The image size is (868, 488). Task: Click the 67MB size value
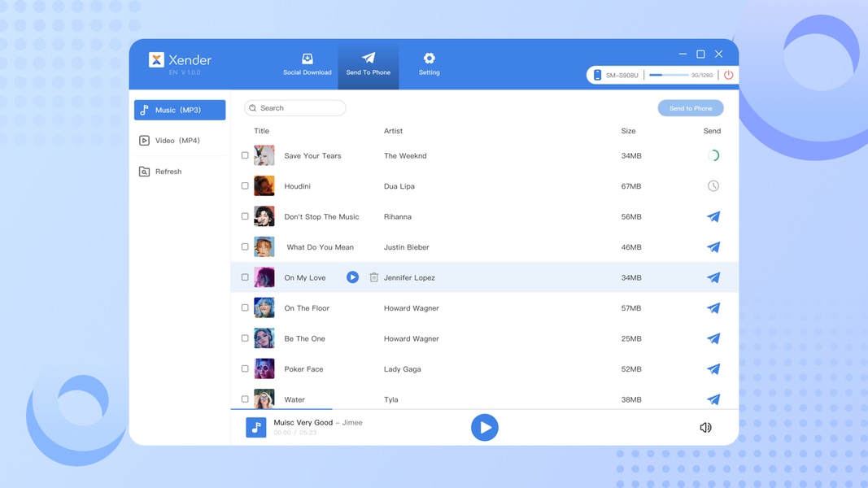(x=631, y=186)
